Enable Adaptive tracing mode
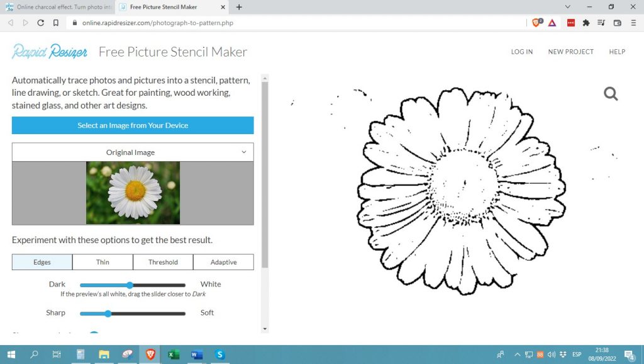Viewport: 644px width, 364px height. tap(223, 261)
